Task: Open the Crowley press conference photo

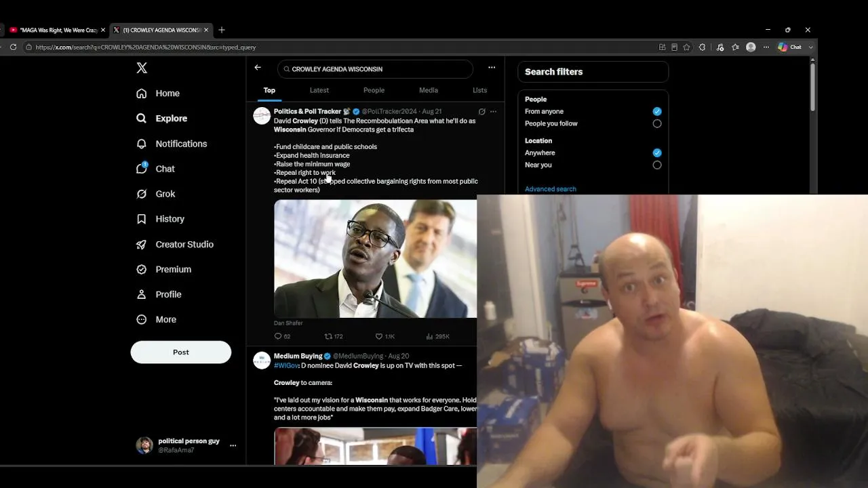Action: click(x=375, y=258)
